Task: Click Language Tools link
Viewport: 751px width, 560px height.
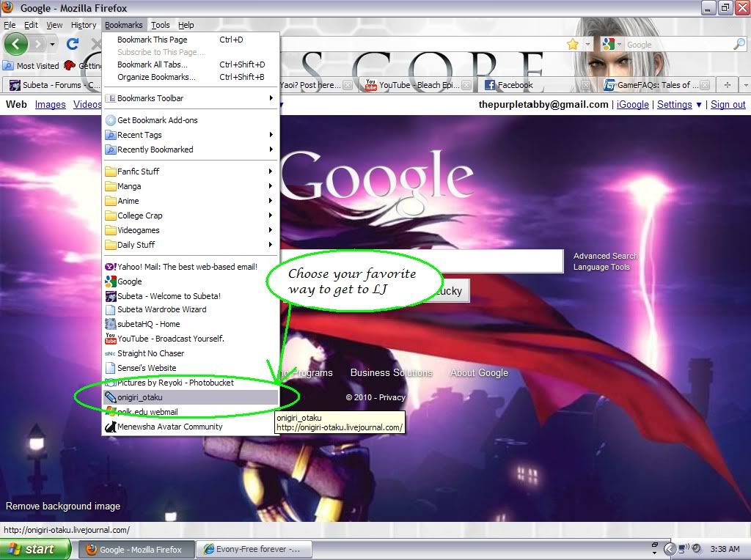Action: click(x=601, y=267)
